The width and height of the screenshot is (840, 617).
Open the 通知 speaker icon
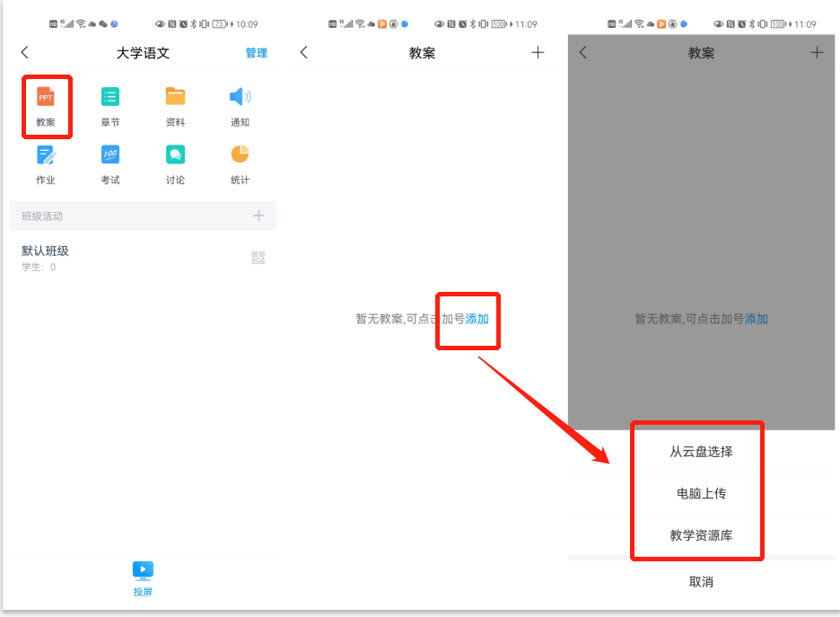pos(240,97)
